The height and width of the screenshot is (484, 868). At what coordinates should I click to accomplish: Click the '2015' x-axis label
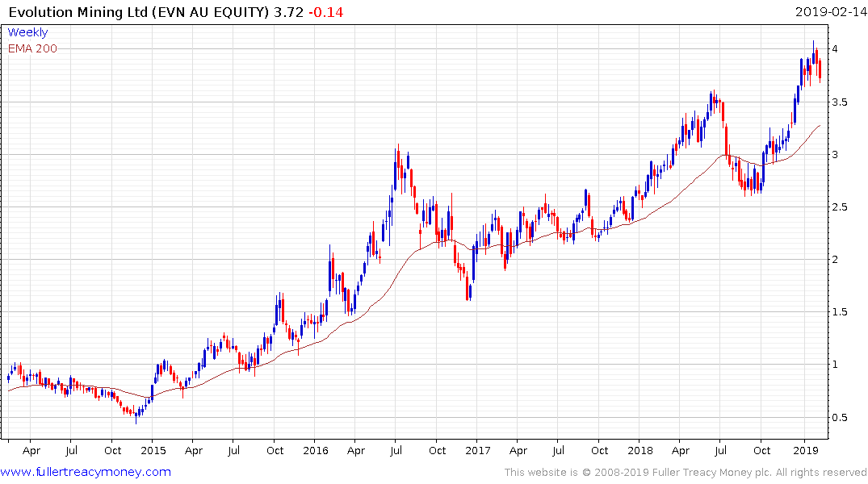[153, 450]
